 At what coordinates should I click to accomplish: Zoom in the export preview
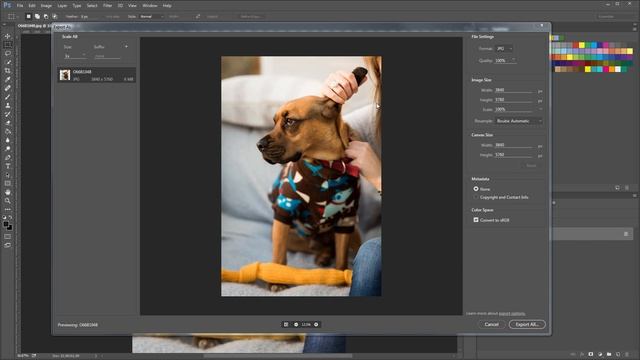click(x=316, y=324)
